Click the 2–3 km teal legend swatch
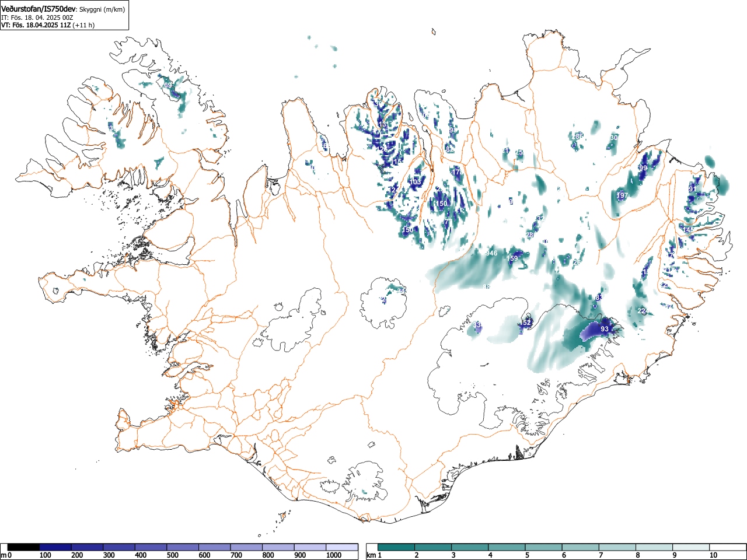Viewport: 747px width, 560px height. (x=433, y=547)
